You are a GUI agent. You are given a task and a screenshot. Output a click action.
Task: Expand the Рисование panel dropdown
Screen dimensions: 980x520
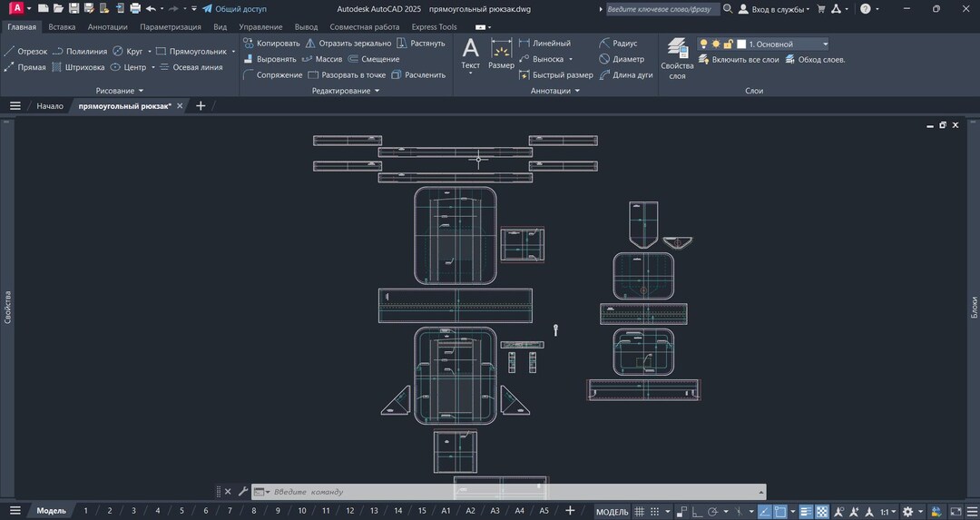(x=120, y=91)
